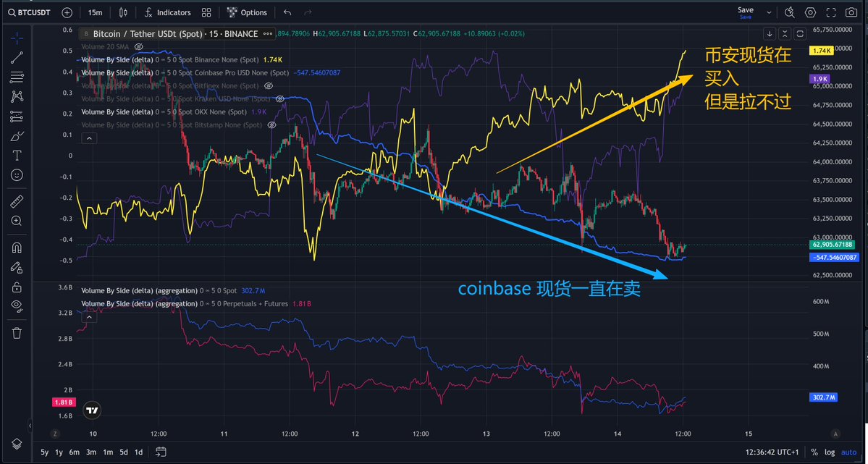Change the candlestick chart style
868x464 pixels.
[x=124, y=12]
